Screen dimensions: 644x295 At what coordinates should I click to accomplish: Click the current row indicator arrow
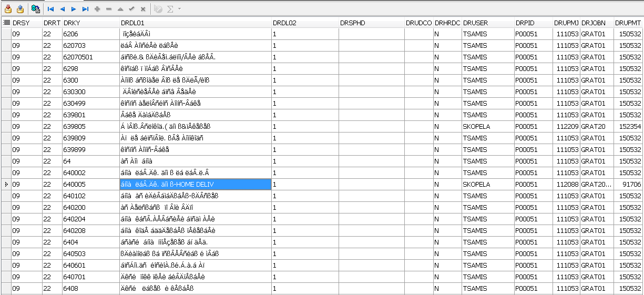pyautogui.click(x=6, y=185)
